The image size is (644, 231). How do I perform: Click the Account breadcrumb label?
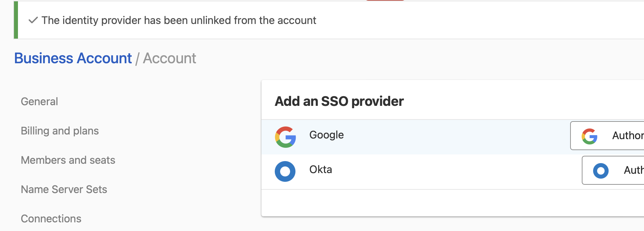[x=169, y=58]
